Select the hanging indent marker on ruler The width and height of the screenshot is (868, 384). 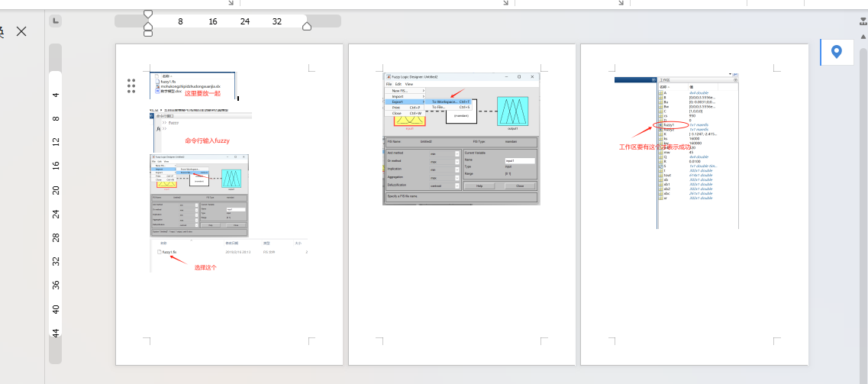click(x=148, y=26)
